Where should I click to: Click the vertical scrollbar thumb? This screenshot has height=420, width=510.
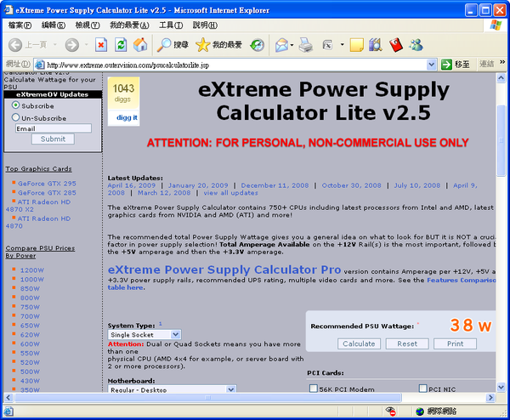point(501,140)
